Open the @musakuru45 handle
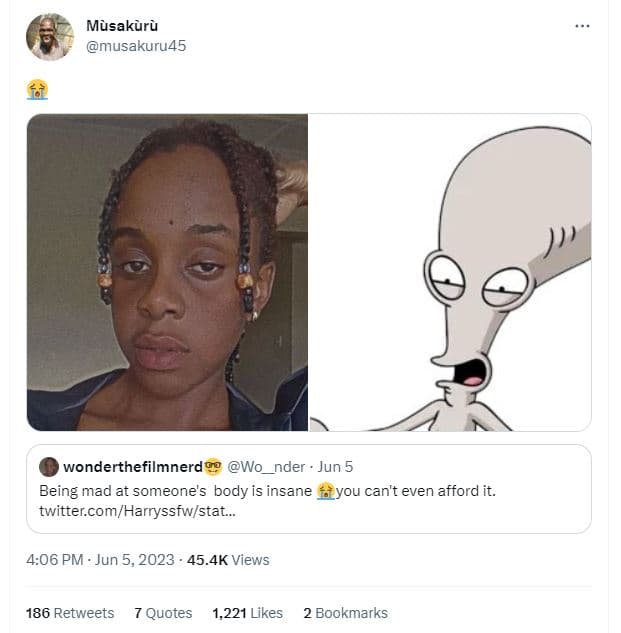Screen dimensions: 621x633 [x=136, y=46]
